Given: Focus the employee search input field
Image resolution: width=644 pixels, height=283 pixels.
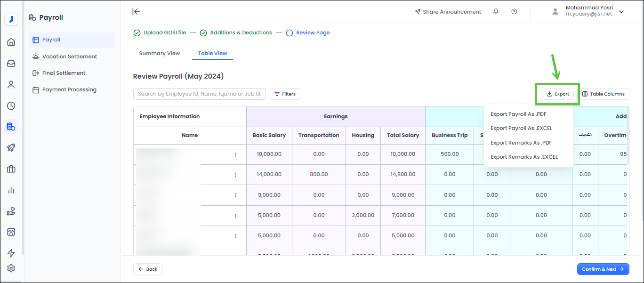Looking at the screenshot, I should pyautogui.click(x=199, y=94).
